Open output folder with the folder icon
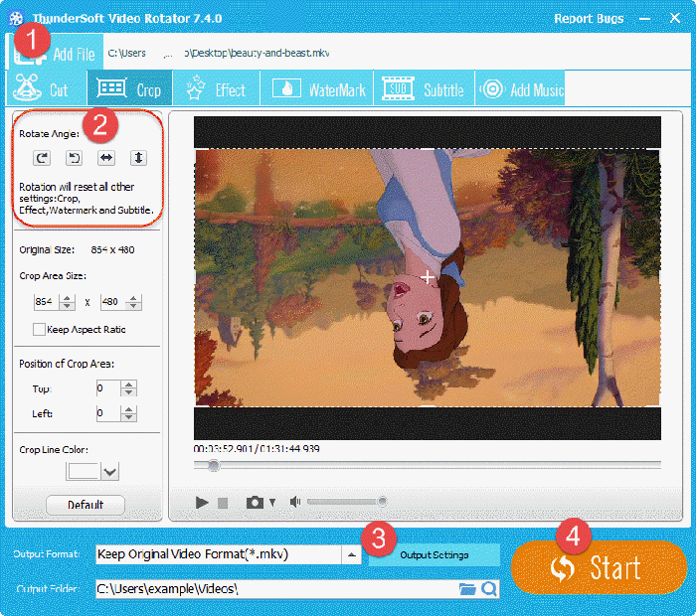 click(x=467, y=589)
